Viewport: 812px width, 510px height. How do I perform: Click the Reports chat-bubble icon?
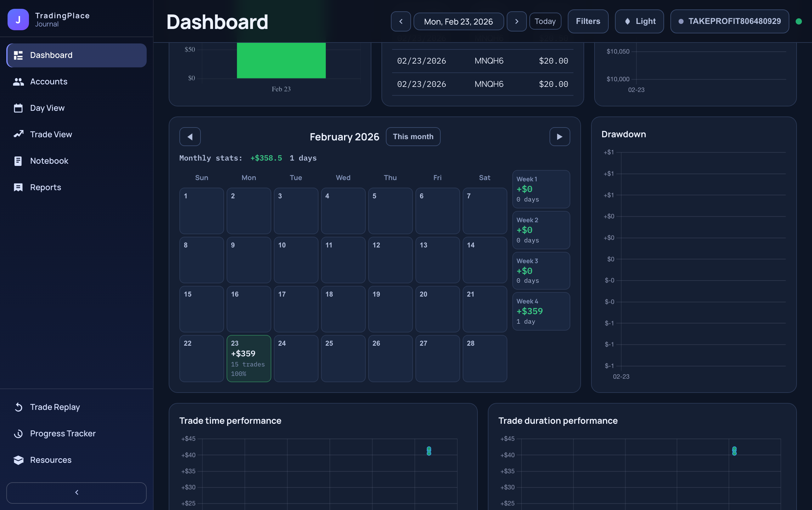18,187
